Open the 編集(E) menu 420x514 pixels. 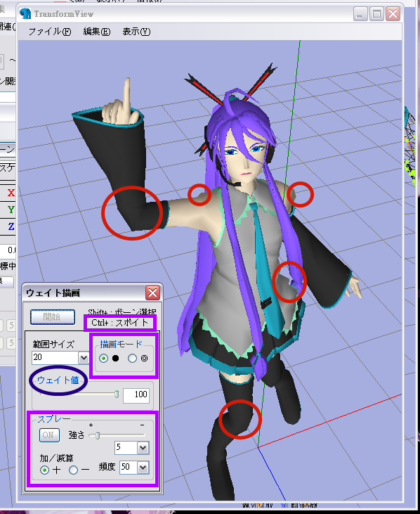(96, 32)
